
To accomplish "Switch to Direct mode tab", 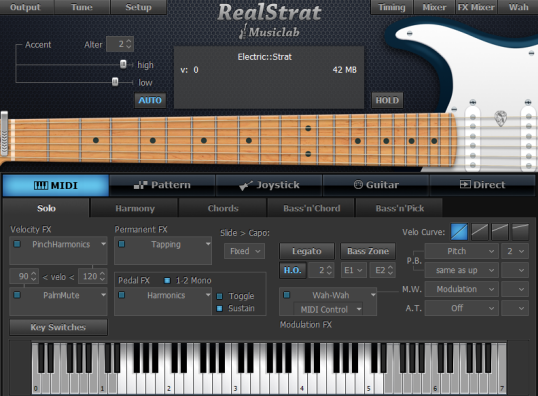I will pos(482,185).
